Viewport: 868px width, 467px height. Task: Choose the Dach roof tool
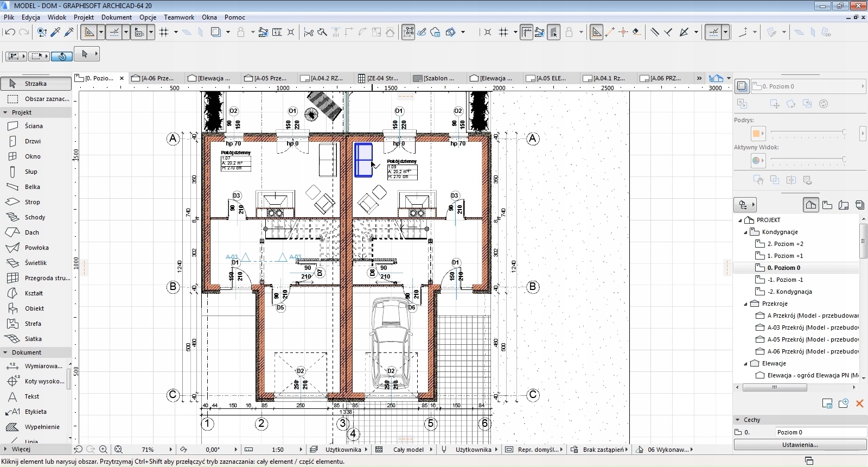[x=31, y=232]
